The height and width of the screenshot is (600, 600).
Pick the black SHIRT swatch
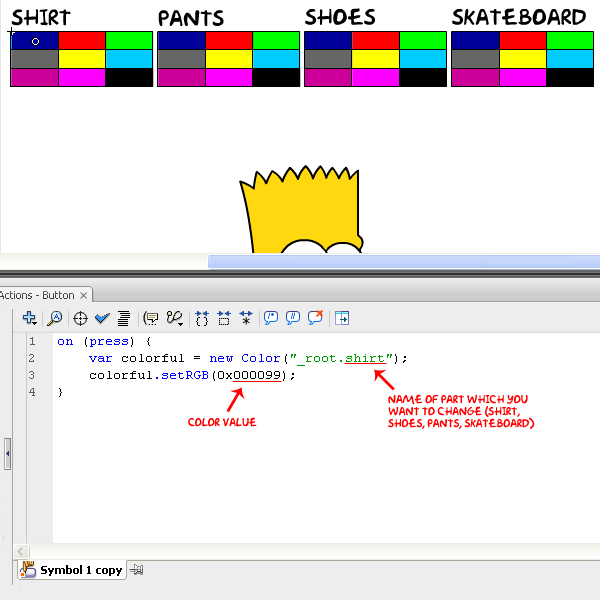129,77
